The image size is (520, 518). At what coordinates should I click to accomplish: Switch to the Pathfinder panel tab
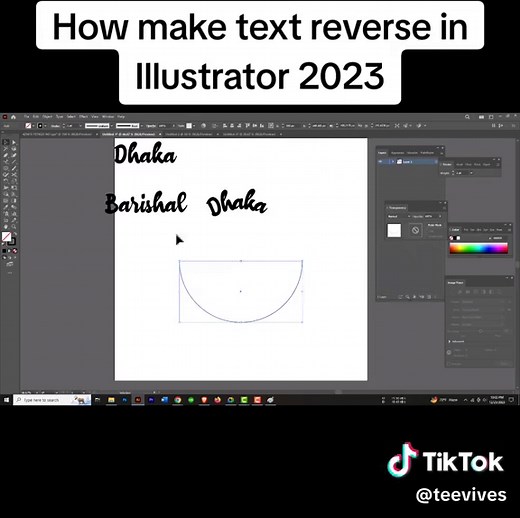tap(427, 153)
